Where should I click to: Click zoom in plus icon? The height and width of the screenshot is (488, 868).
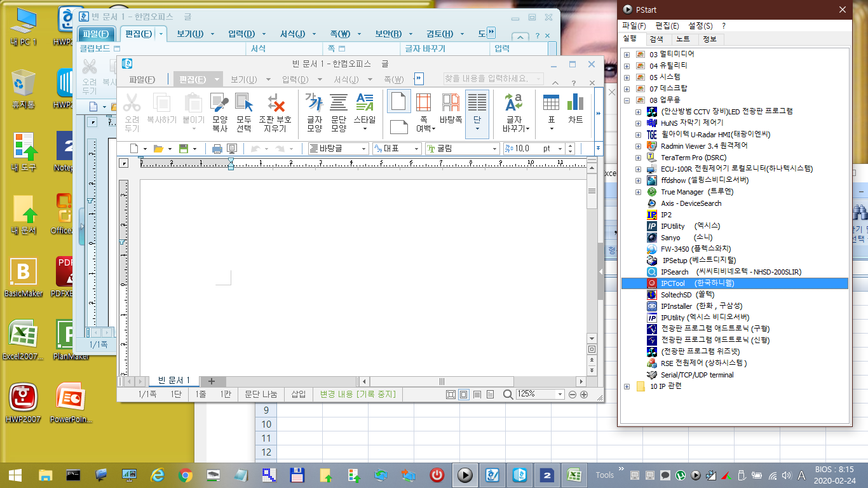click(584, 395)
